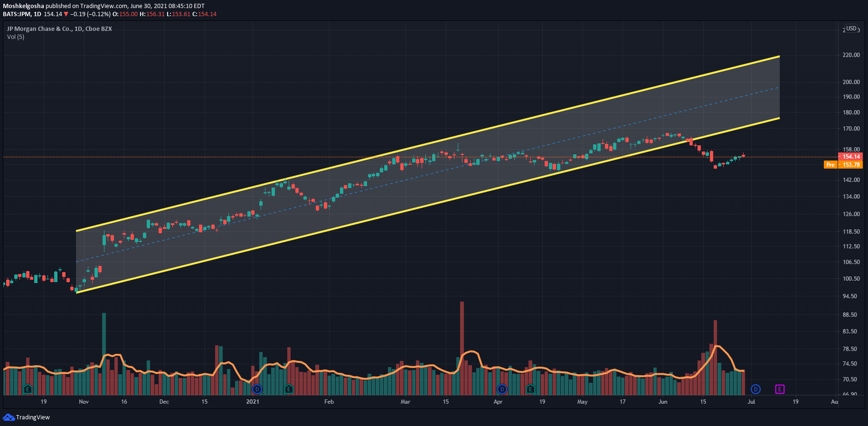Click the BATS:JPM, 1D symbol text
Viewport: 868px width, 426px height.
point(22,14)
